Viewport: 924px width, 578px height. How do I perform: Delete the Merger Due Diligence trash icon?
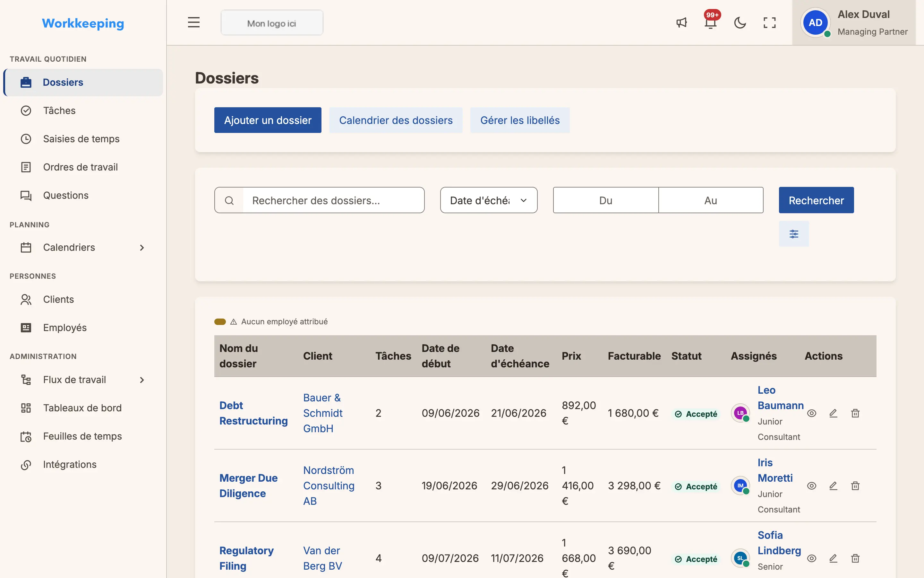point(855,486)
